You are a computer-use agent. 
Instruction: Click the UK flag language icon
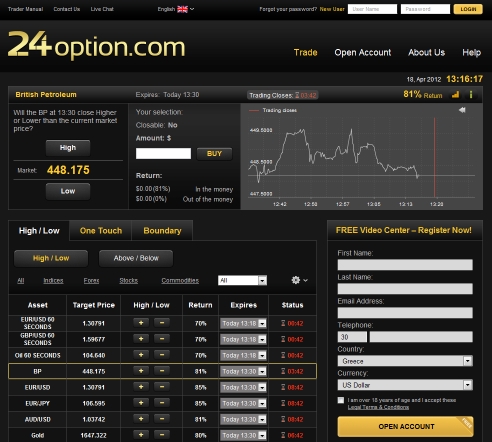tap(182, 9)
